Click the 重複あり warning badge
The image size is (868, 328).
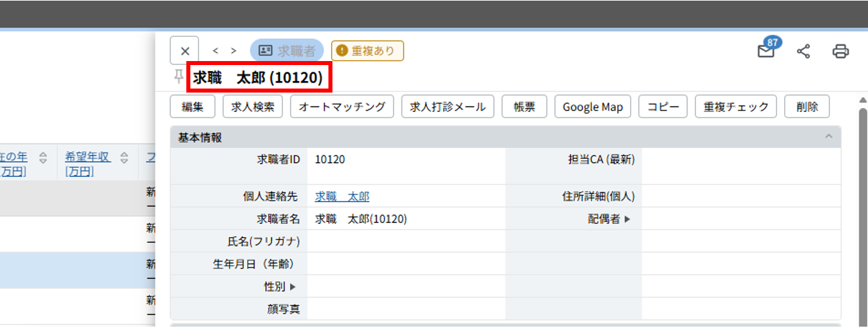coord(367,50)
